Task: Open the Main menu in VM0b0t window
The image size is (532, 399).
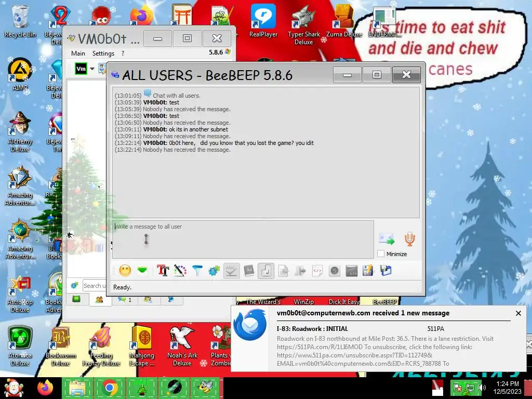Action: pyautogui.click(x=78, y=54)
